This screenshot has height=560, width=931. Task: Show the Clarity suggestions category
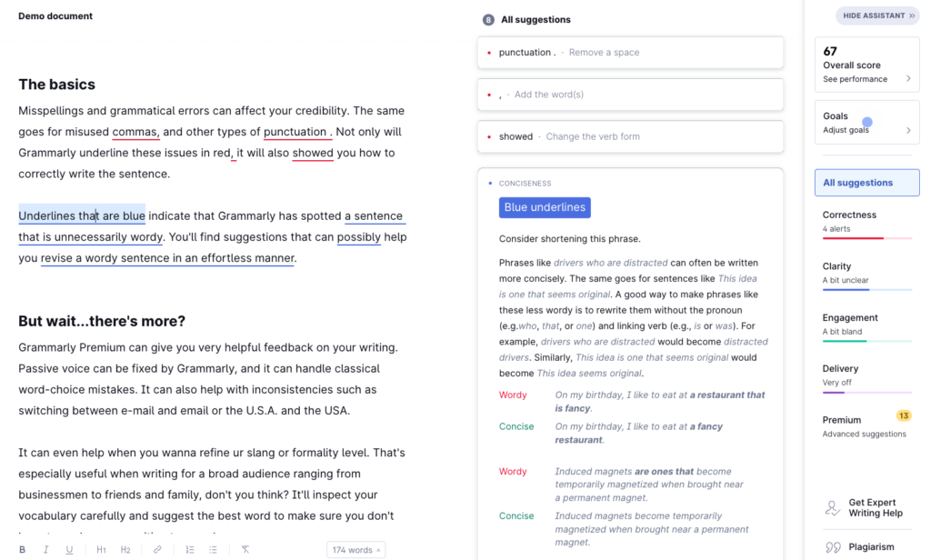(x=867, y=273)
